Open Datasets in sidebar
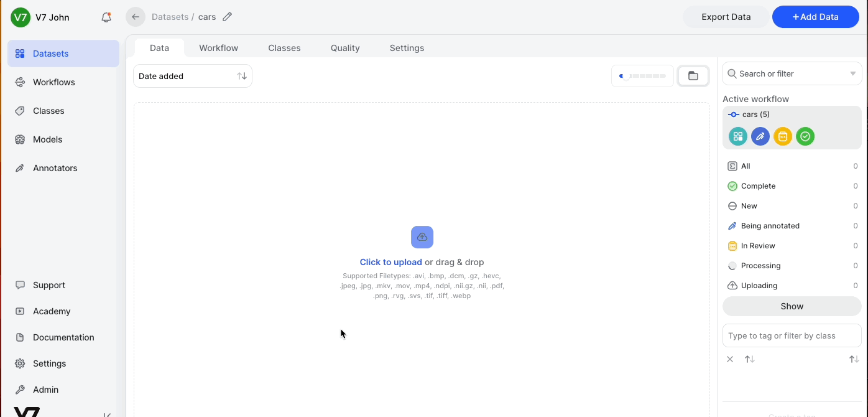Screen dimensions: 868x417 (x=63, y=54)
